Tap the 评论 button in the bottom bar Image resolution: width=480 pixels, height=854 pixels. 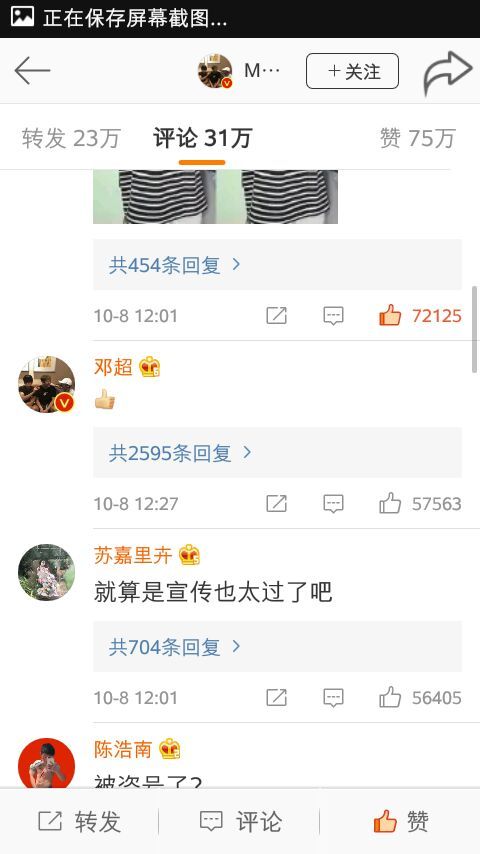(240, 821)
